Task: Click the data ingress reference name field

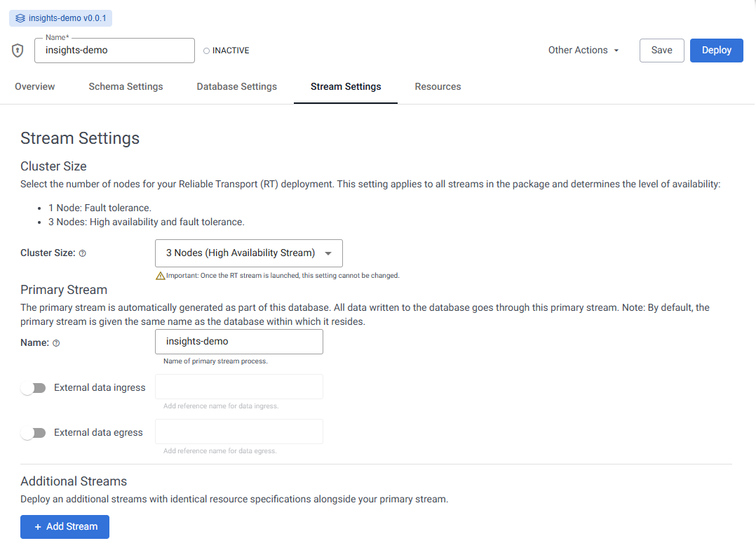Action: coord(238,387)
